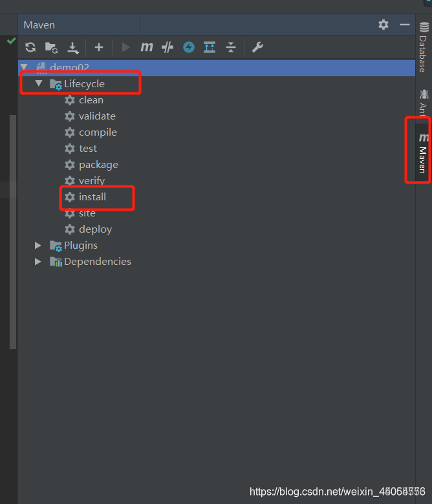Image resolution: width=432 pixels, height=504 pixels.
Task: Select the demo02 project row
Action: point(217,67)
